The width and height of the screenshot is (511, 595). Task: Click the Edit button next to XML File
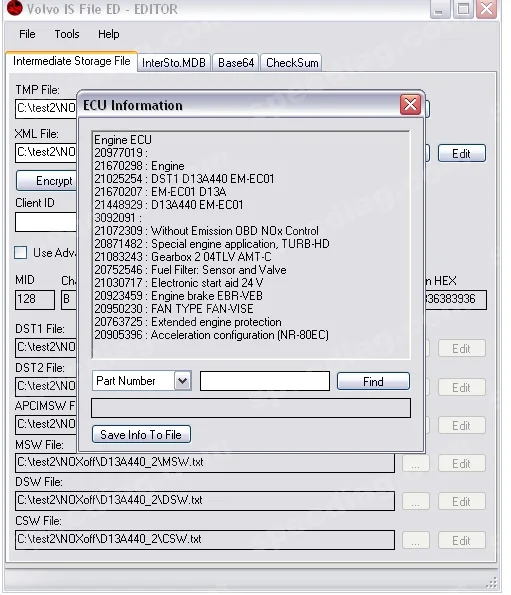462,153
